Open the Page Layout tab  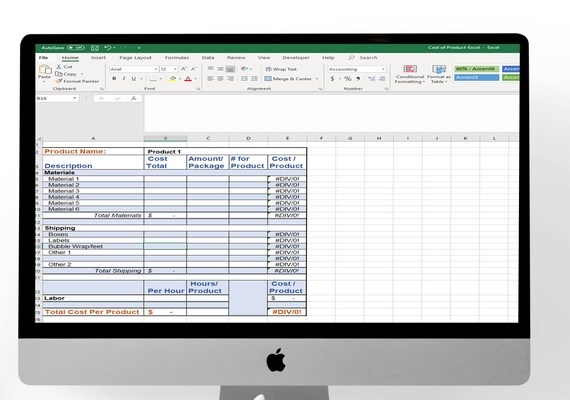tap(135, 57)
